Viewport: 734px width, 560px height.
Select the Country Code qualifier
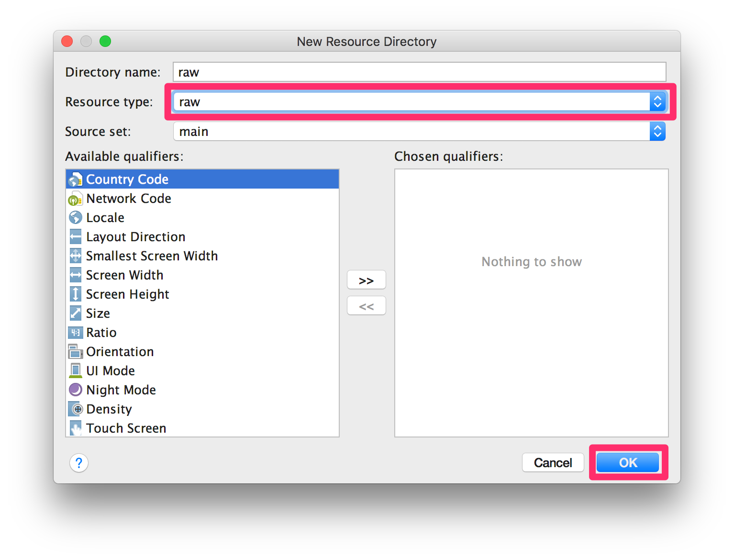click(x=202, y=179)
